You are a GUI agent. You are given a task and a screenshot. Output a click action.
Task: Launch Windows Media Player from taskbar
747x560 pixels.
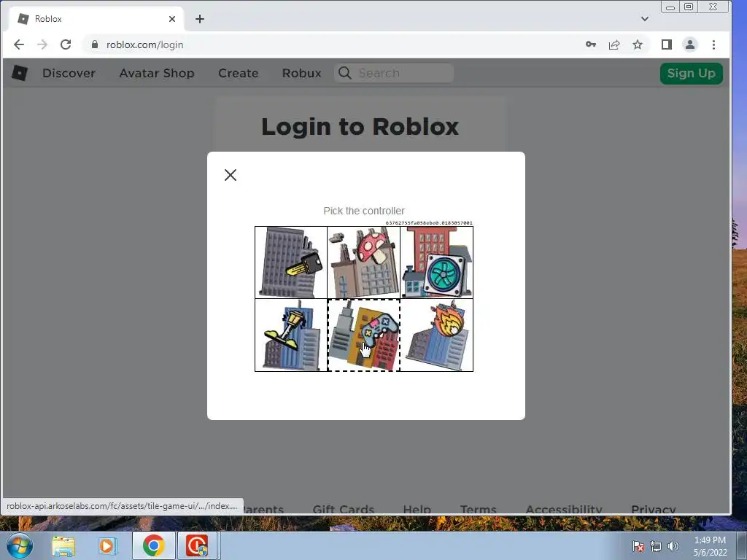coord(108,545)
